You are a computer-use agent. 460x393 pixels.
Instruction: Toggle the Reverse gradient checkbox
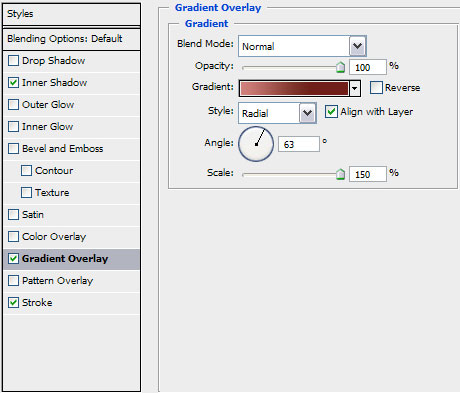[376, 88]
